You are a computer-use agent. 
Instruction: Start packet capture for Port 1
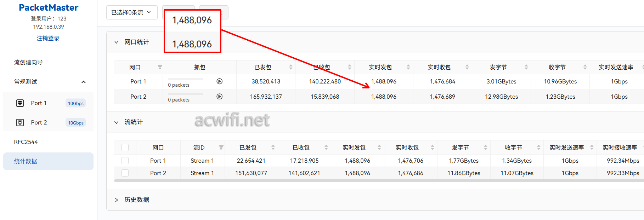click(219, 81)
